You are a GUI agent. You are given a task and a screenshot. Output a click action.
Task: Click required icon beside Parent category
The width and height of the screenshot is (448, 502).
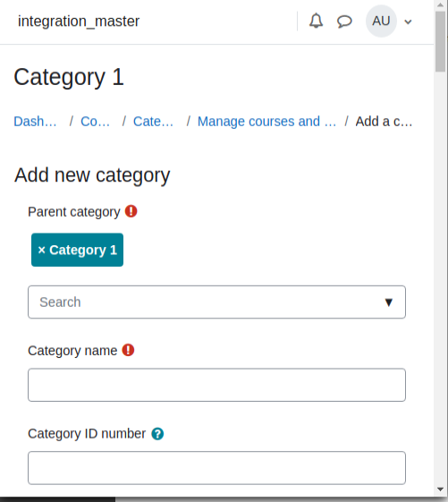(x=131, y=211)
